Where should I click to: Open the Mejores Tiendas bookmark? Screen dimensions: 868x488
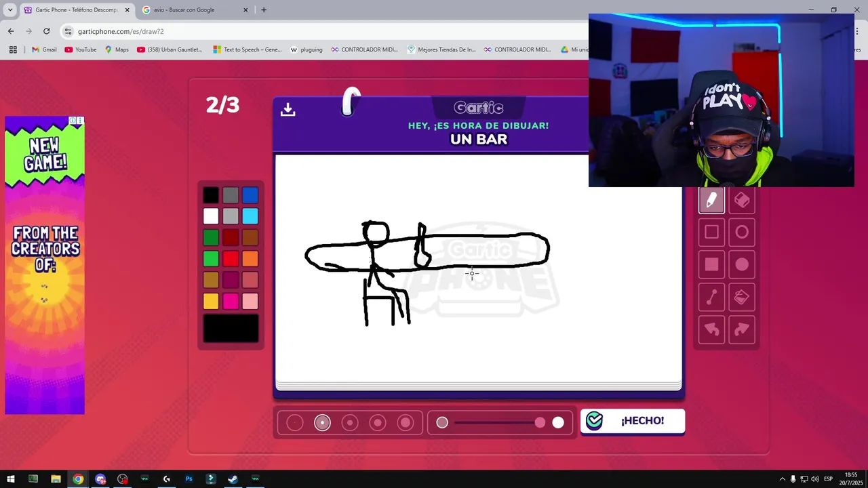coord(442,49)
